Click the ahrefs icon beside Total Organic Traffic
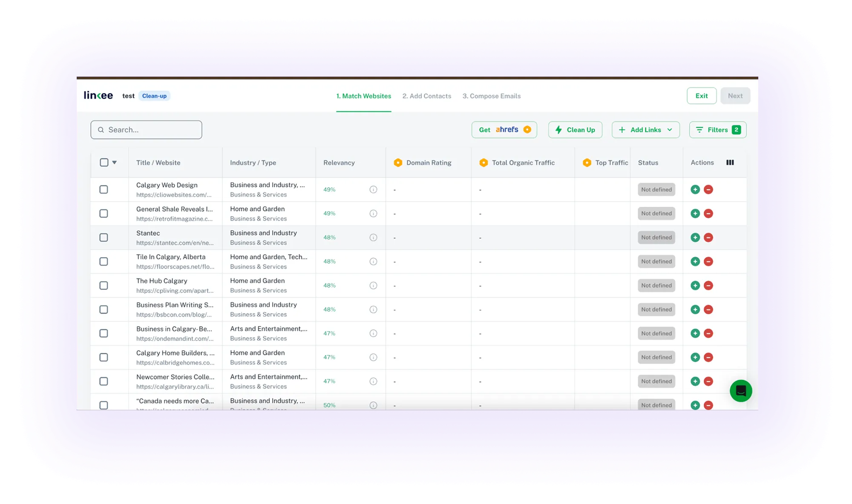 click(x=484, y=163)
